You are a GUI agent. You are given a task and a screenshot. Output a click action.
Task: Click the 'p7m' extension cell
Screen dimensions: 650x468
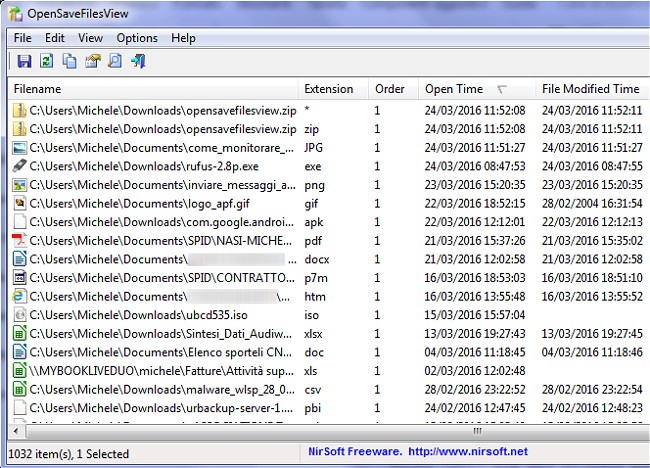coord(316,278)
